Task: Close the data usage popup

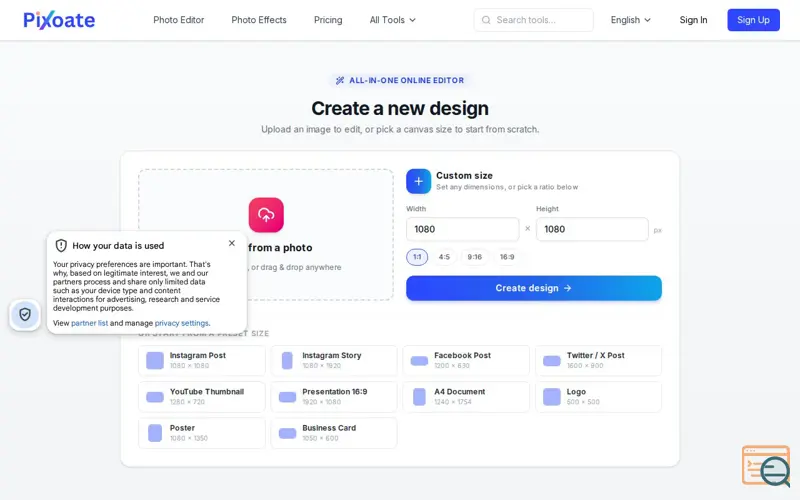Action: coord(232,243)
